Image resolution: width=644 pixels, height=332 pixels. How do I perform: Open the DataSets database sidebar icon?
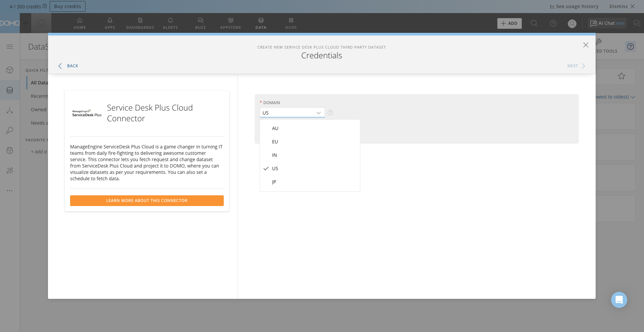[10, 90]
